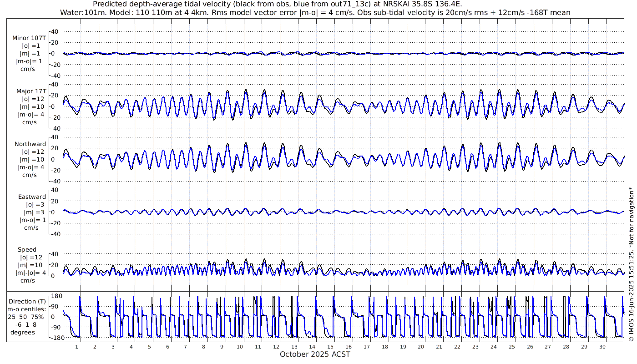Click the subtitle line with water depth info

coord(315,12)
